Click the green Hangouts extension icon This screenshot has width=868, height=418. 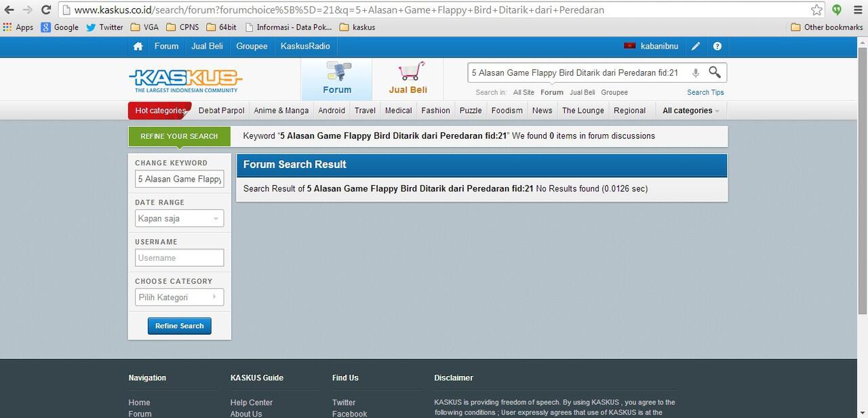(x=837, y=10)
